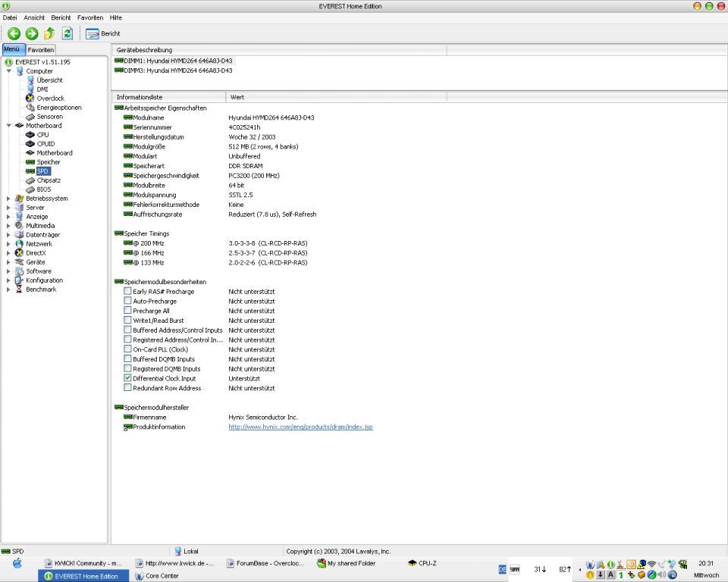Select DIMM3 Hyundai module row
Viewport: 728px width, 582px height.
coord(173,70)
